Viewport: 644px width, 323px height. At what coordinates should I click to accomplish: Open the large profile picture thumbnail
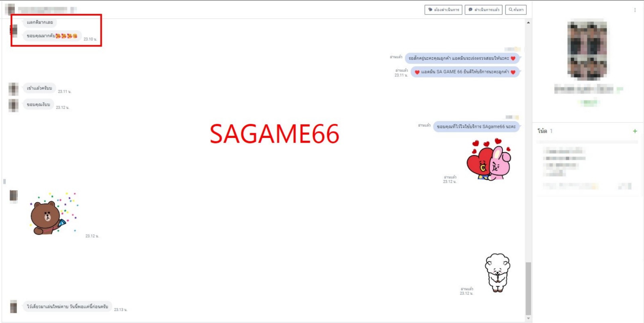[x=587, y=51]
